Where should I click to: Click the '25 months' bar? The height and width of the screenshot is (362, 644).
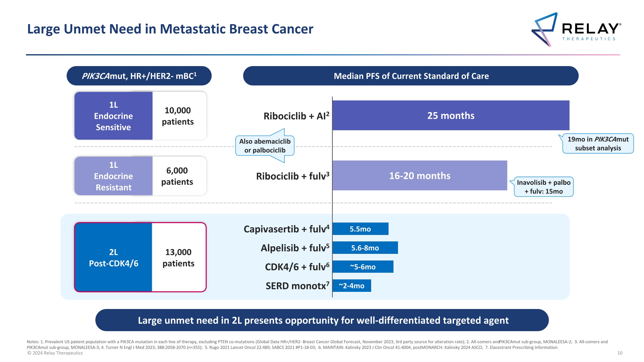click(451, 115)
